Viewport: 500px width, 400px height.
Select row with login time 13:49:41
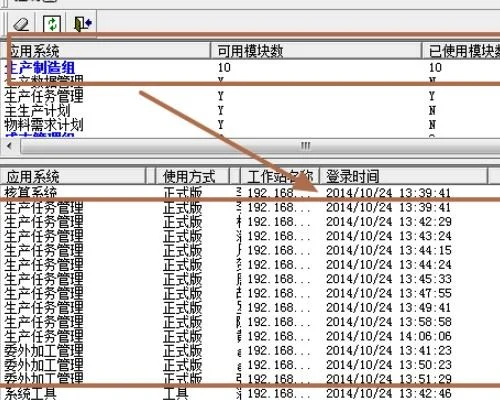(250, 308)
